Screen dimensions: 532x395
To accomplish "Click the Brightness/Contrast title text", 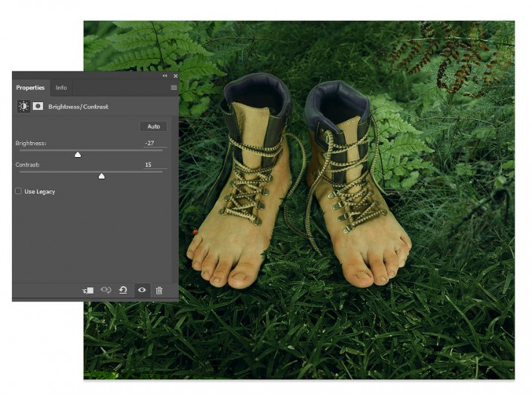I will point(78,106).
